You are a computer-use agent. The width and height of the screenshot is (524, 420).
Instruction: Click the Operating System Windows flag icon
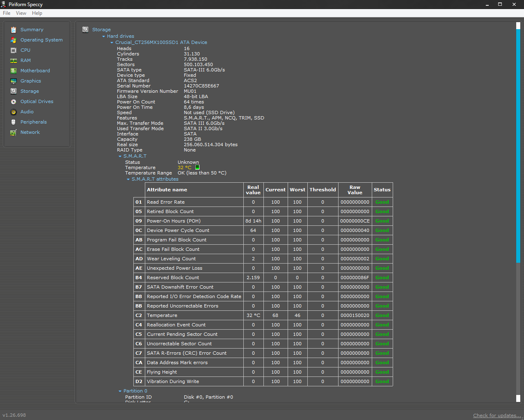click(14, 40)
